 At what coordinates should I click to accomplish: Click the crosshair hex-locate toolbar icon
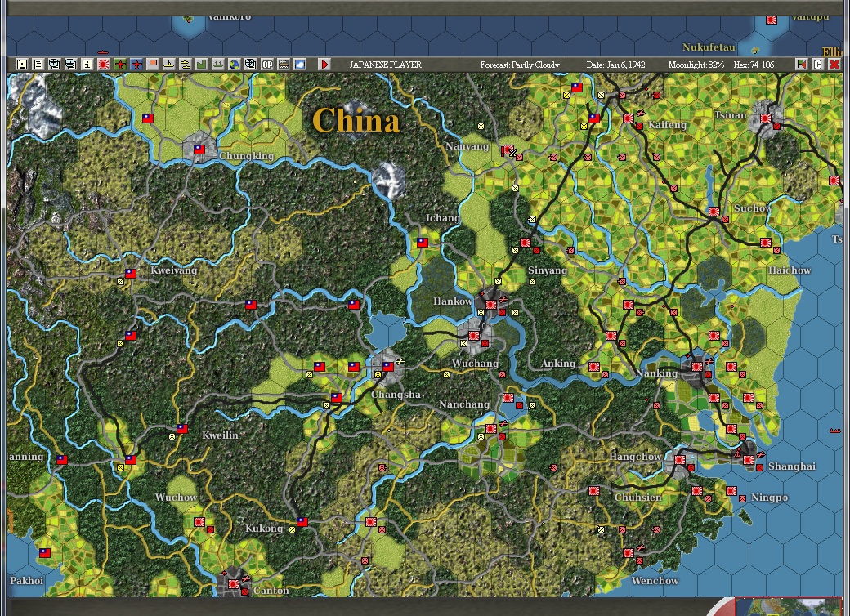[x=248, y=63]
